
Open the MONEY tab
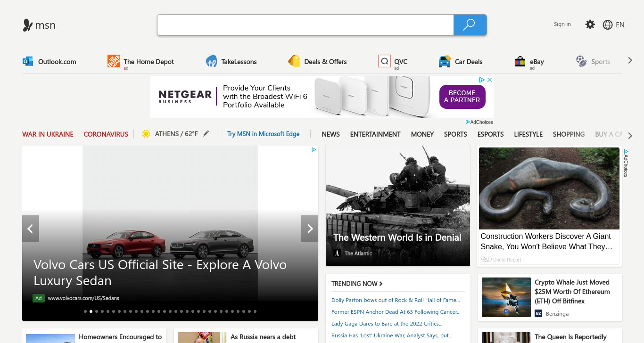(422, 134)
